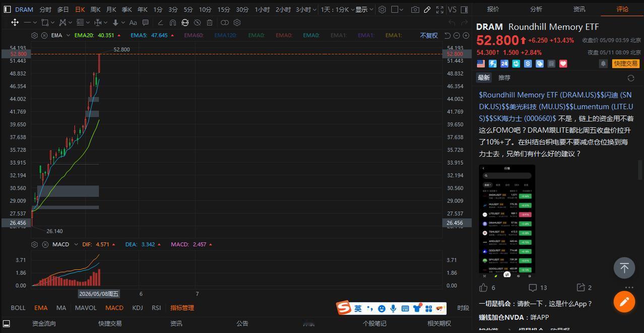The image size is (644, 333).
Task: Zoom out chart with minus icon
Action: pos(457,35)
